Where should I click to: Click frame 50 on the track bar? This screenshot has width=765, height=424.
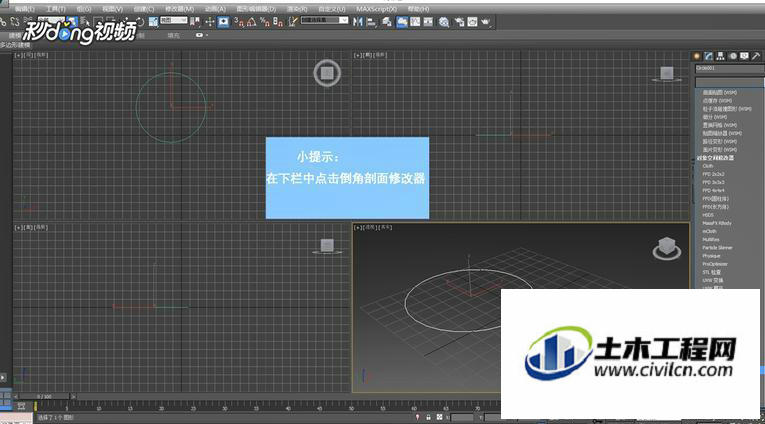351,408
